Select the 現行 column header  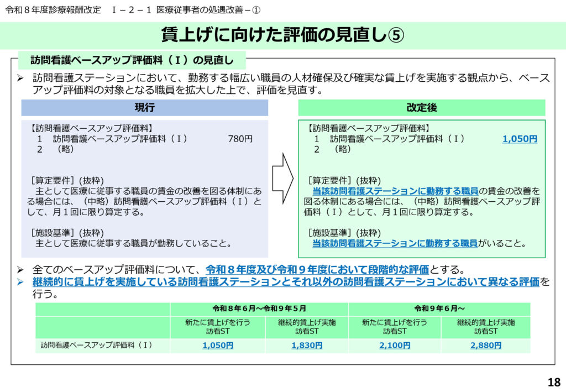coord(144,108)
